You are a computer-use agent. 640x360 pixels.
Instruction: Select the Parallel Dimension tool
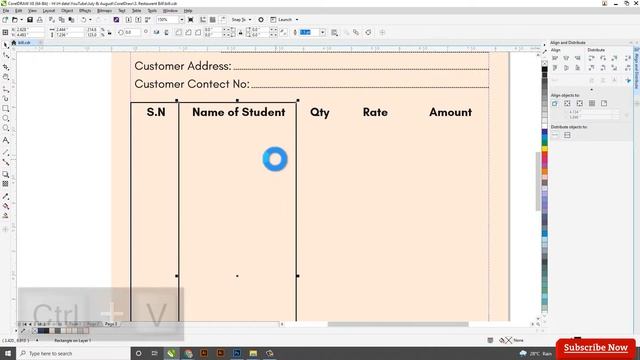point(6,152)
